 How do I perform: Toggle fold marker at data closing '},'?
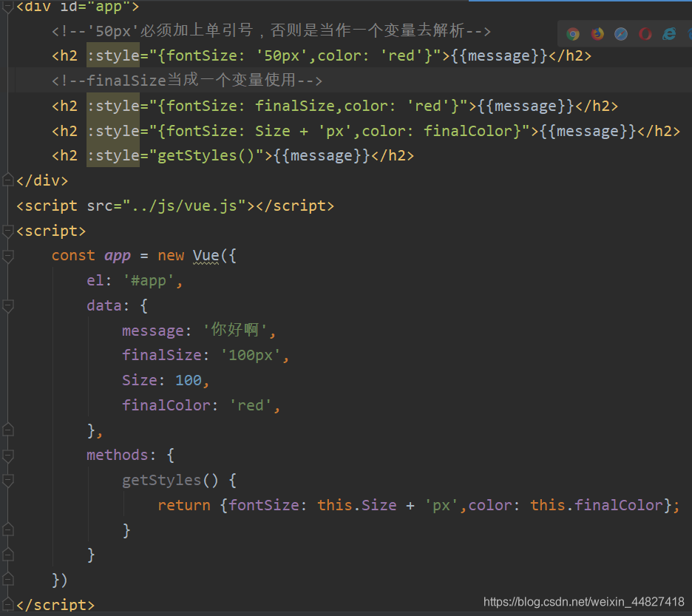(8, 430)
